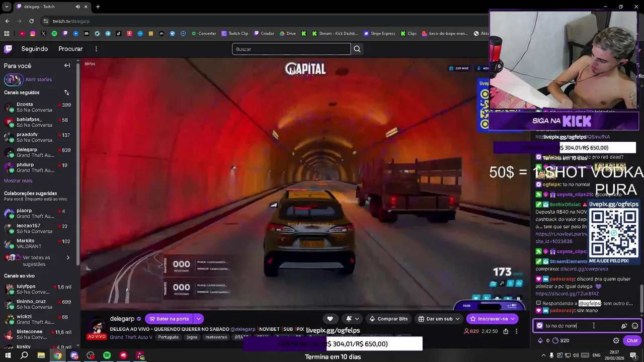Click the magnifier search button
Image resolution: width=644 pixels, height=362 pixels.
(x=357, y=49)
